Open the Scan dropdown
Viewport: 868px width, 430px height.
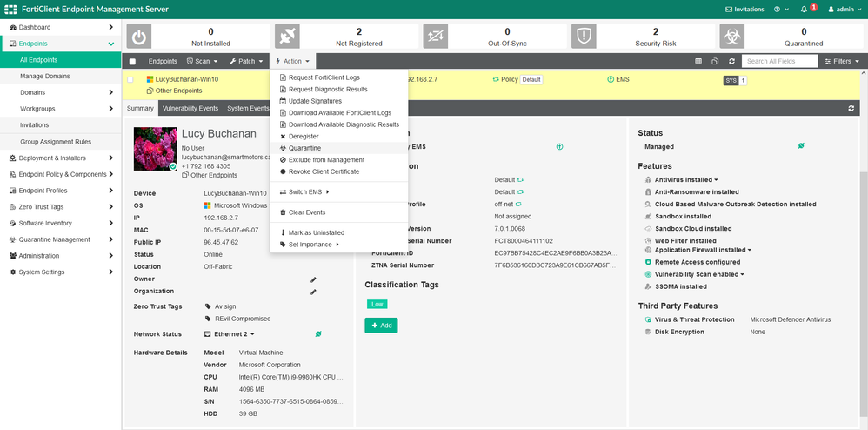tap(203, 61)
